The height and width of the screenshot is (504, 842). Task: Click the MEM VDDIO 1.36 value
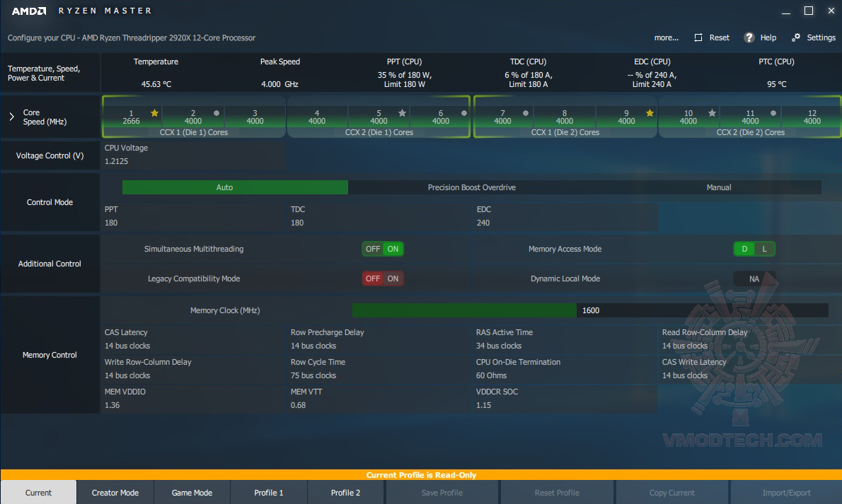[x=113, y=405]
